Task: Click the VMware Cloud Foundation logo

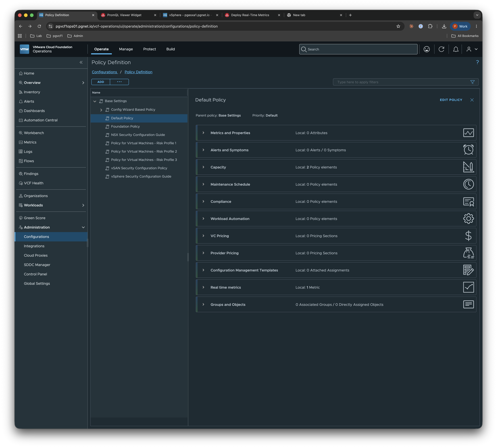Action: pyautogui.click(x=24, y=49)
